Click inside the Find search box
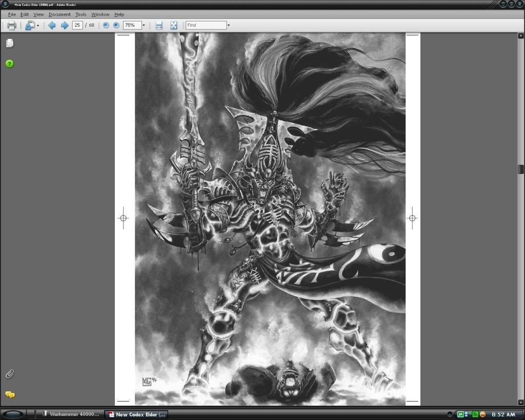Image resolution: width=525 pixels, height=420 pixels. click(x=206, y=25)
